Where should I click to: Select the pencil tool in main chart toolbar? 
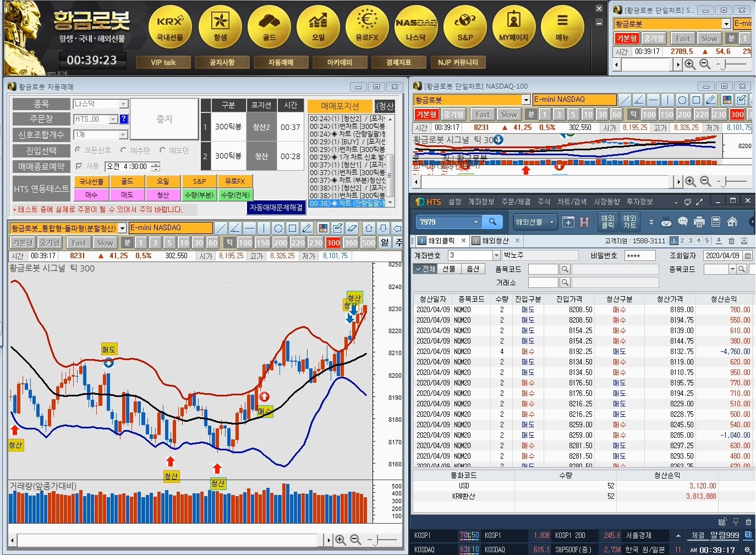307,228
